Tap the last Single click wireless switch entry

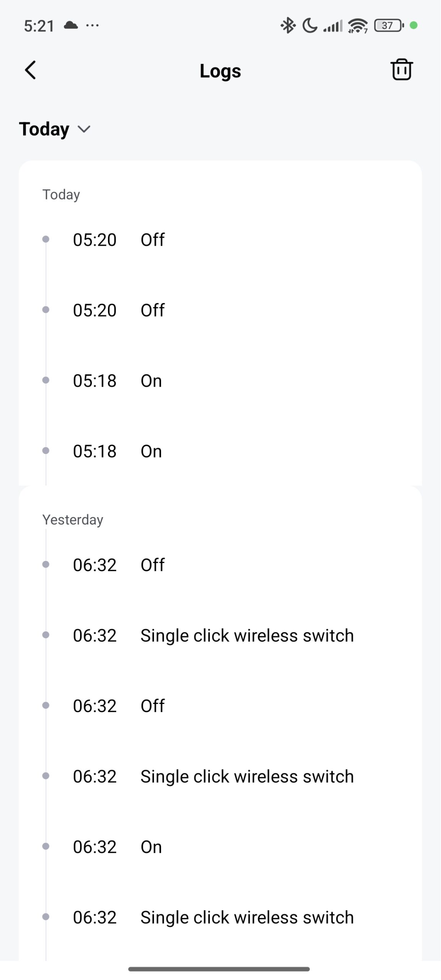click(247, 917)
